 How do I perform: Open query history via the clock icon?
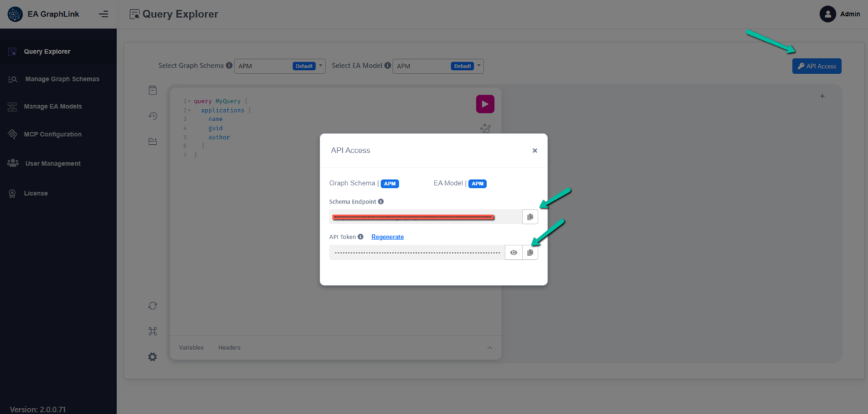152,116
